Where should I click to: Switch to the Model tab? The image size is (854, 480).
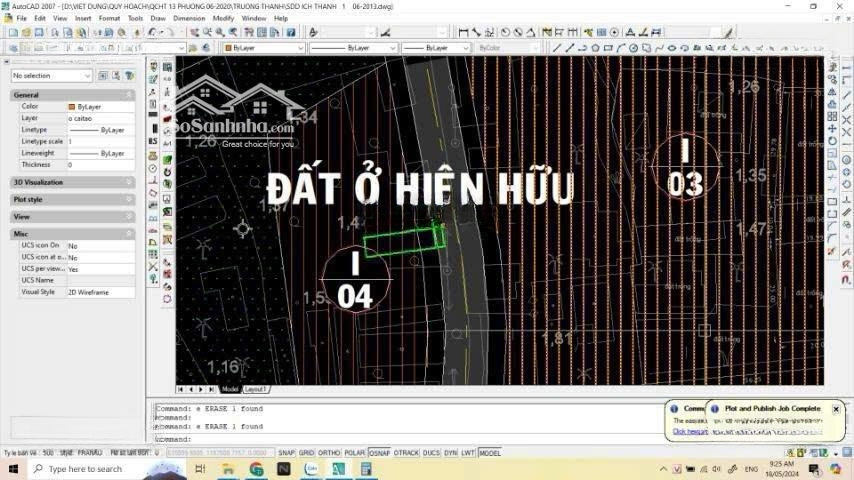pos(230,389)
